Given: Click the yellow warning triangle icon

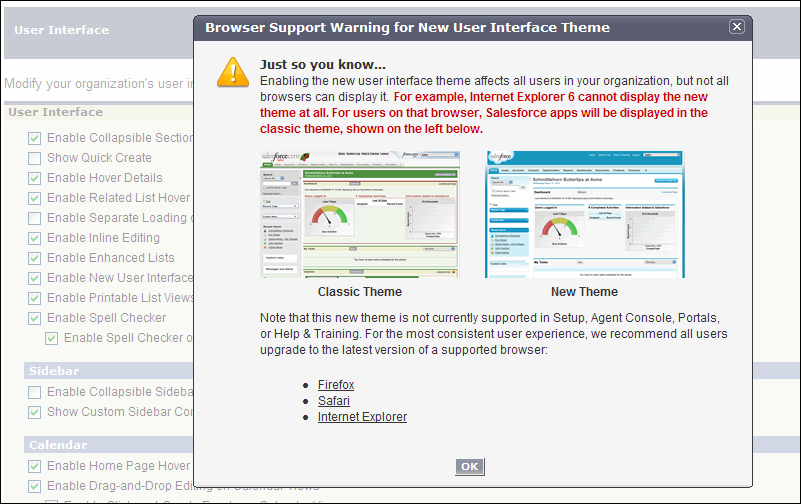Looking at the screenshot, I should [233, 73].
